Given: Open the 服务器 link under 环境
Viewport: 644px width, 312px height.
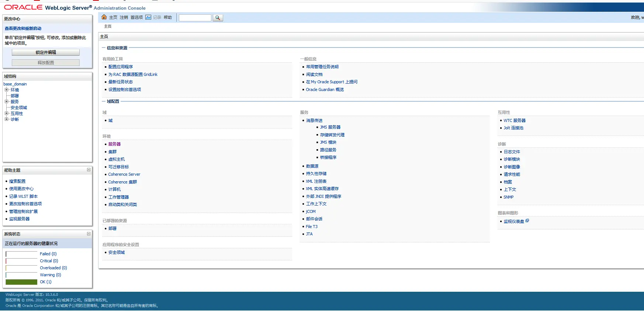Looking at the screenshot, I should click(x=114, y=144).
